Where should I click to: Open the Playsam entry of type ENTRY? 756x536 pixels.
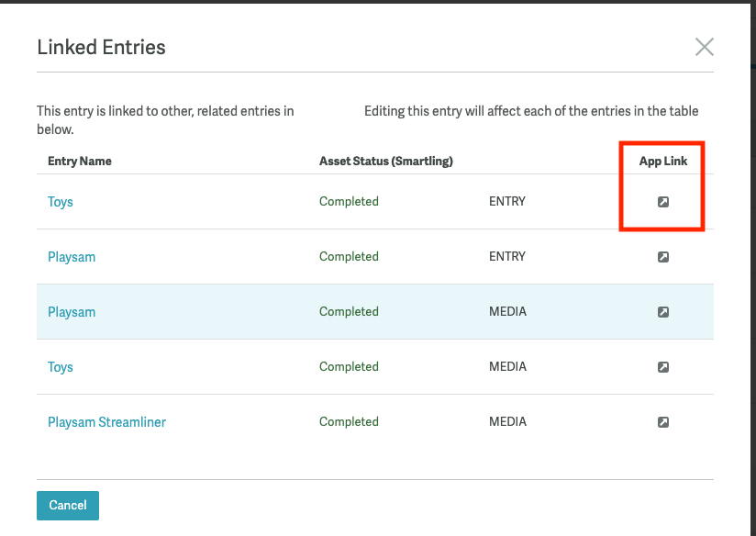coord(72,257)
